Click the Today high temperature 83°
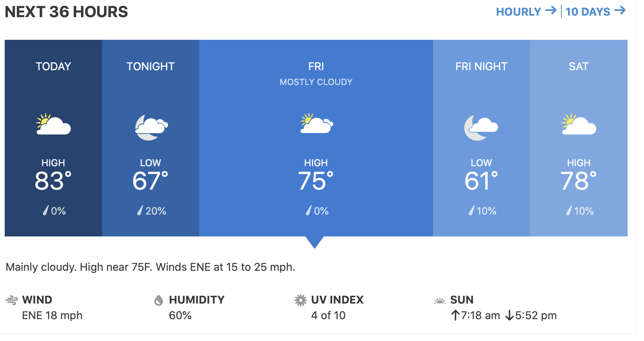 53,181
